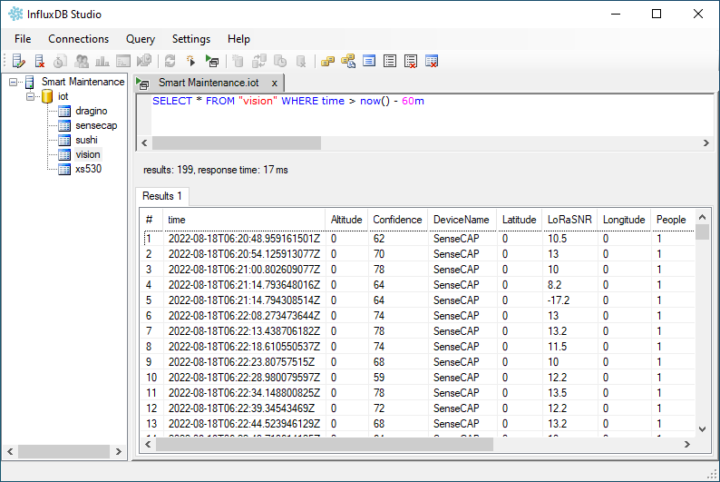The width and height of the screenshot is (720, 482).
Task: Click the database retention arrows icon
Action: pos(259,61)
